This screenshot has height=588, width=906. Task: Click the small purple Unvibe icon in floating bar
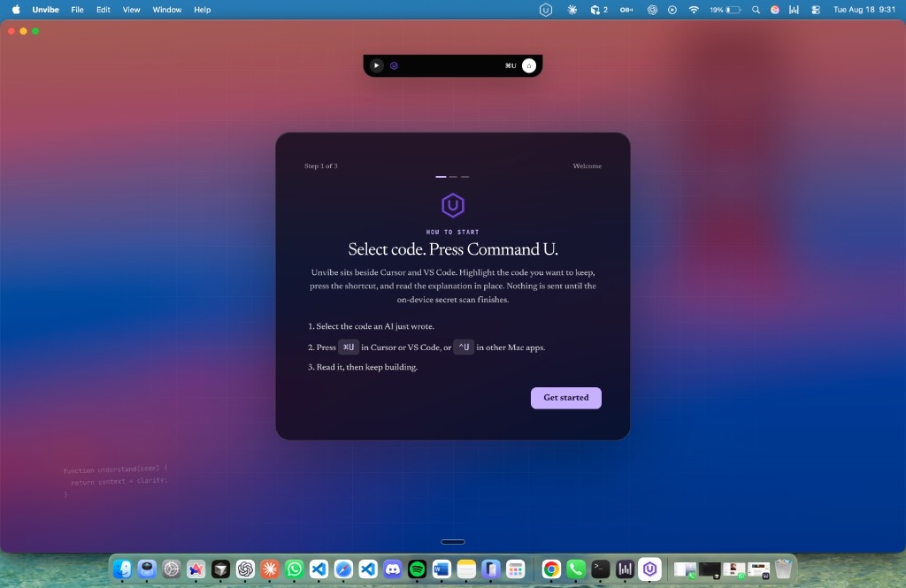(x=394, y=65)
